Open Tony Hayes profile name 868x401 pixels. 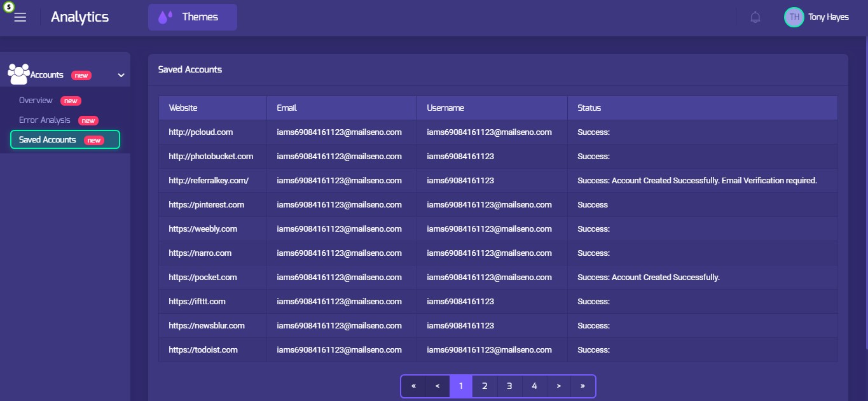pyautogui.click(x=829, y=17)
